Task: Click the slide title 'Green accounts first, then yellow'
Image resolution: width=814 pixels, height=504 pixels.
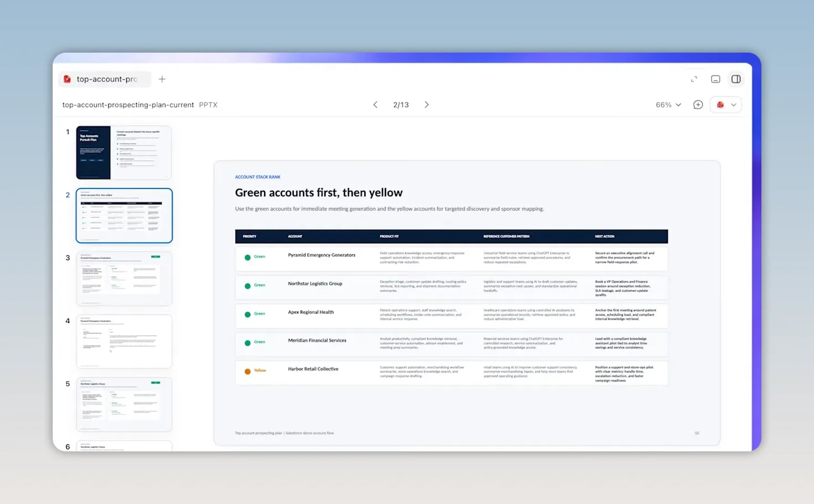Action: tap(318, 193)
